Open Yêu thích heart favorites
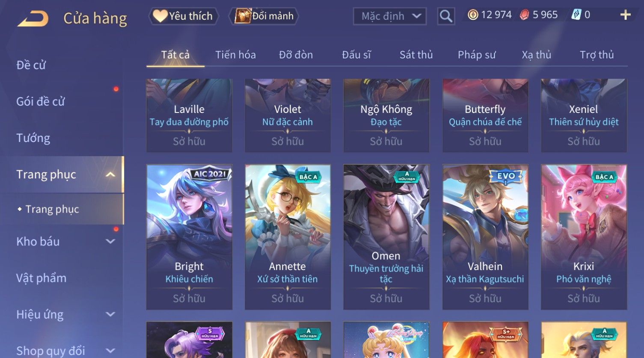 click(x=183, y=16)
